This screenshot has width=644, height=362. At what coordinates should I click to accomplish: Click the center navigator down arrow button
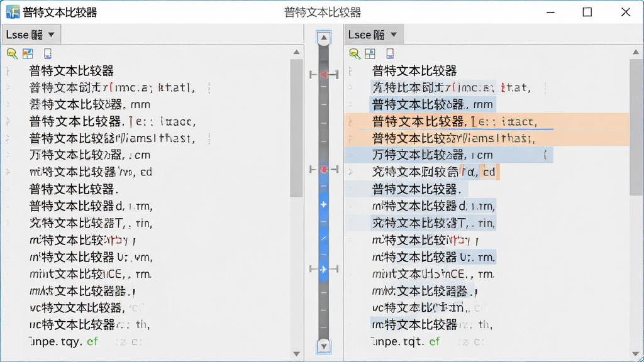pos(324,346)
